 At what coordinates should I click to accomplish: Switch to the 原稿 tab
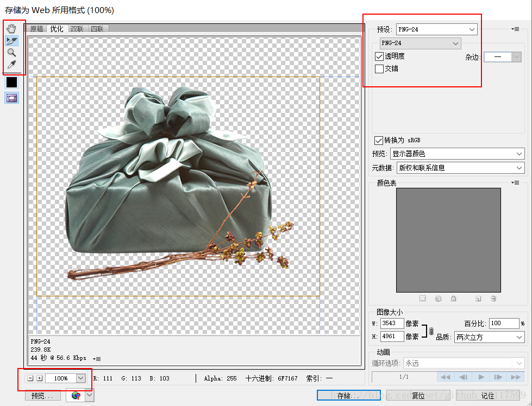(36, 29)
